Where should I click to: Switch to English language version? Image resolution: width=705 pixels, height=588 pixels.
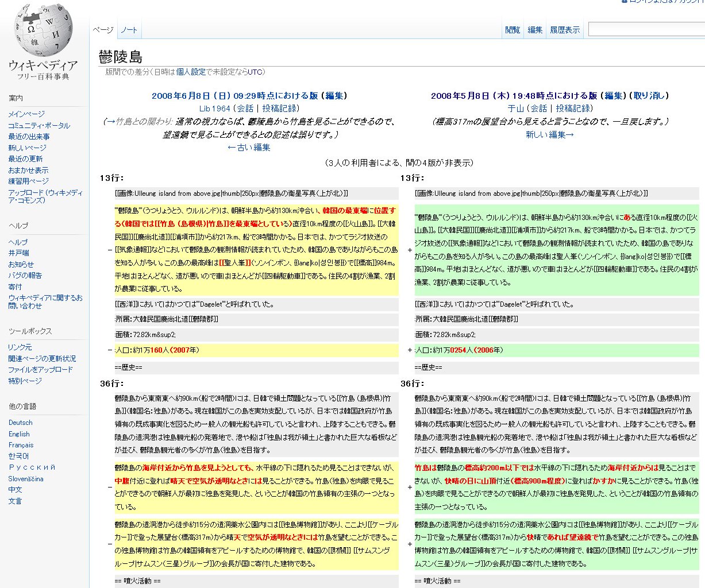coord(19,434)
